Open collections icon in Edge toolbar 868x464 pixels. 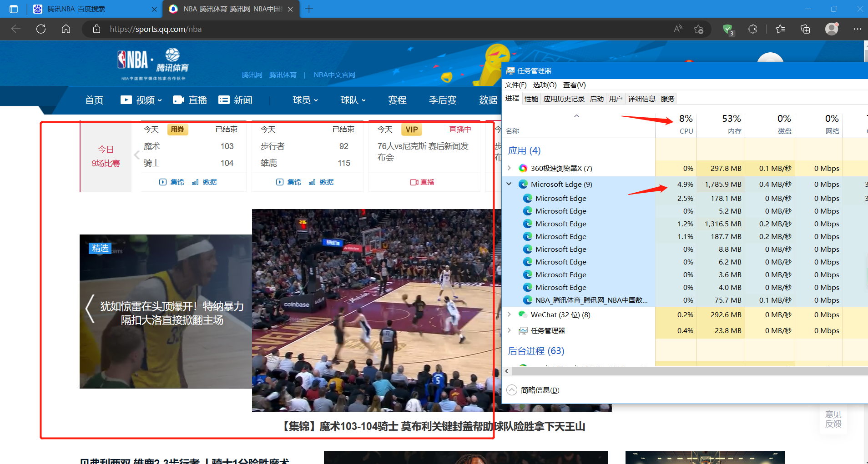[805, 29]
